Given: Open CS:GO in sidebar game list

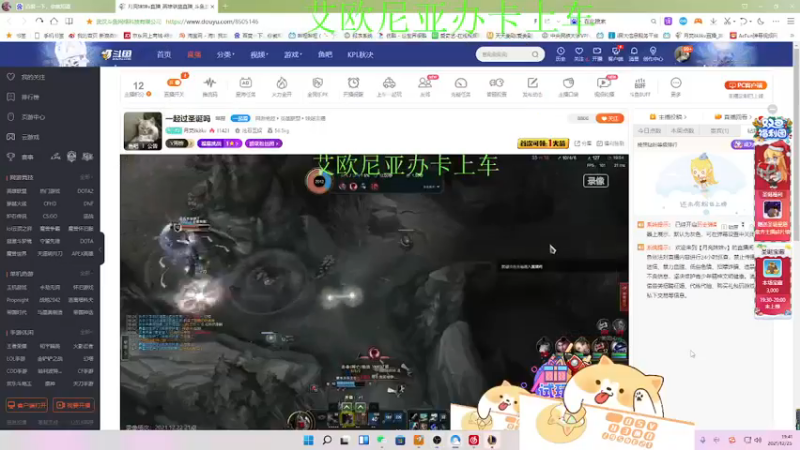Looking at the screenshot, I should tap(50, 216).
